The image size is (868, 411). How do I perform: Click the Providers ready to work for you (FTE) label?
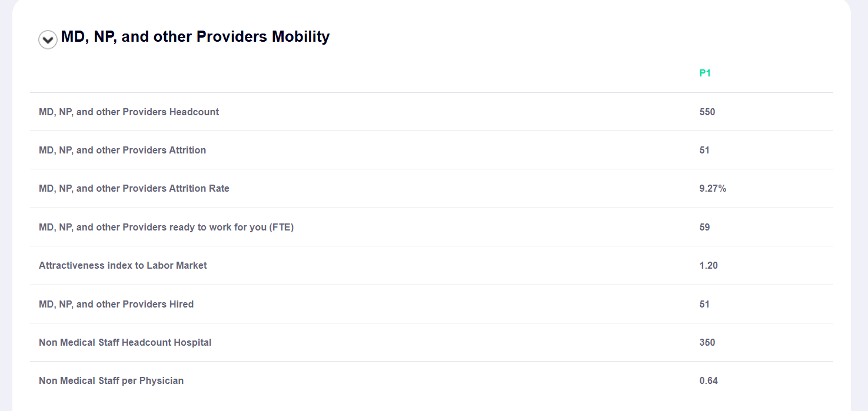click(x=166, y=227)
